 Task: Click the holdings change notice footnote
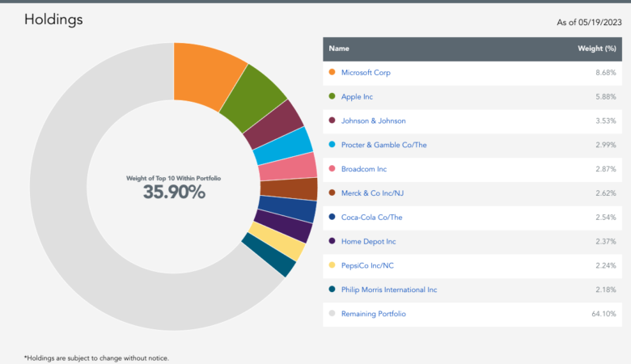click(x=96, y=358)
